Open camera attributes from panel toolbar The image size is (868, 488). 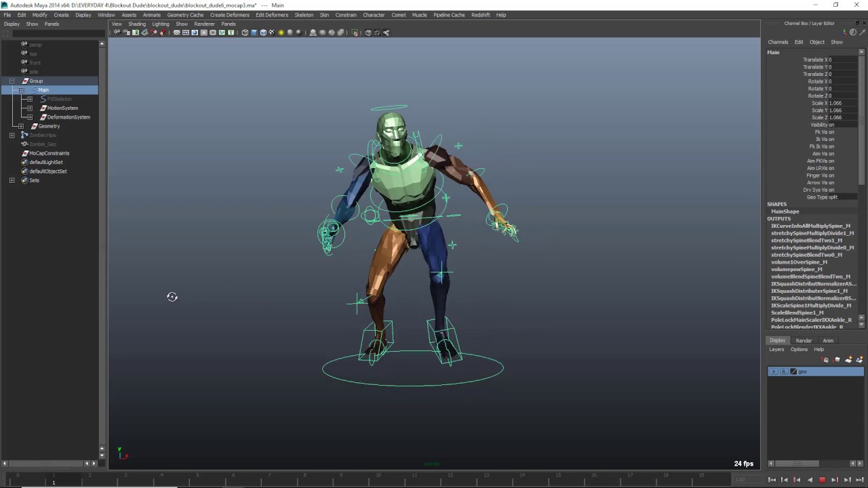(126, 33)
